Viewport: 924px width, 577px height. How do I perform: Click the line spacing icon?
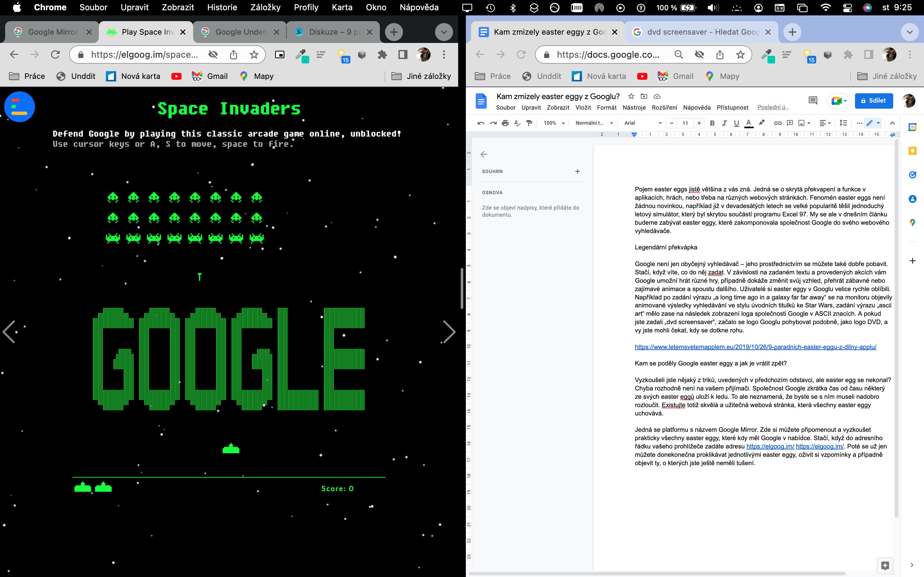tap(843, 123)
